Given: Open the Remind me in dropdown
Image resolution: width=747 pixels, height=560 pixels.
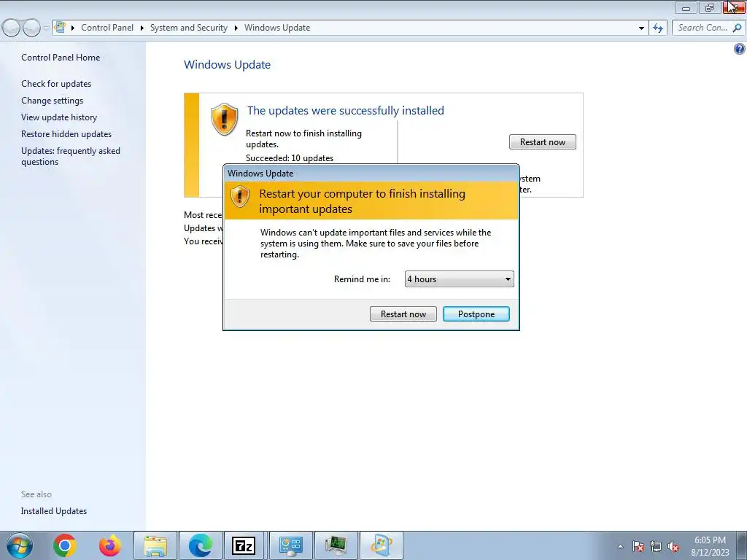Looking at the screenshot, I should [x=460, y=279].
